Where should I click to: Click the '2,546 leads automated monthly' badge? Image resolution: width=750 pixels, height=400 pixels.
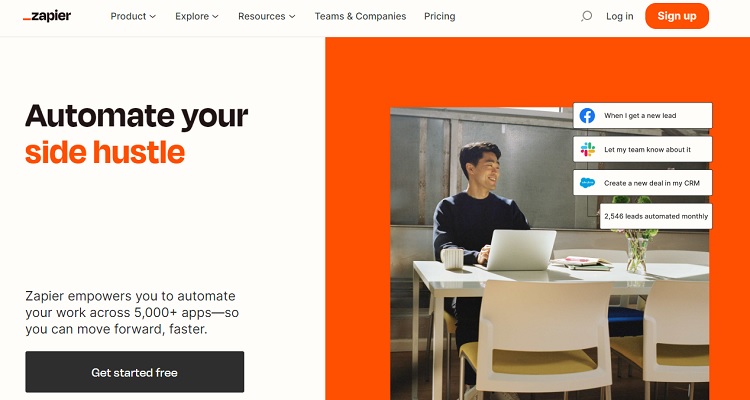[656, 216]
